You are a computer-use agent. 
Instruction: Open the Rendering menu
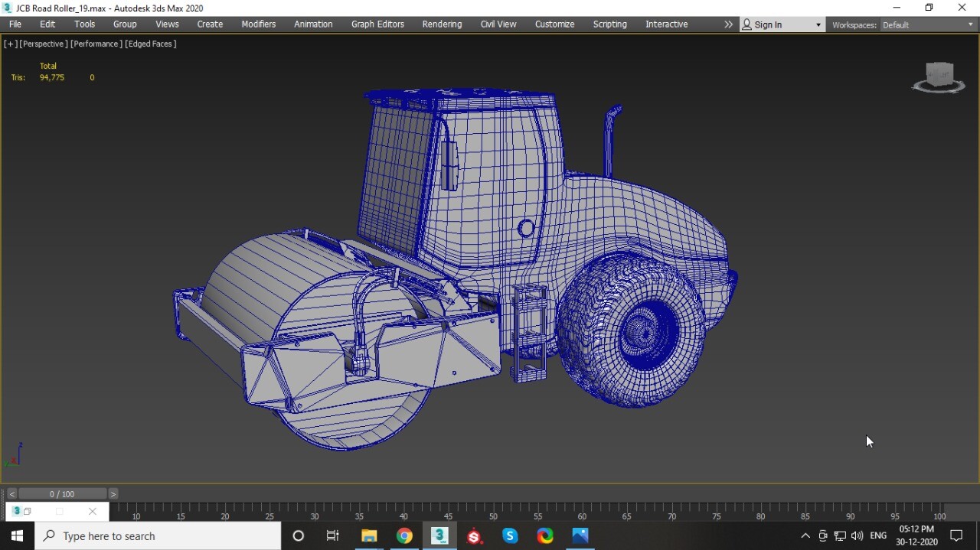pyautogui.click(x=442, y=24)
